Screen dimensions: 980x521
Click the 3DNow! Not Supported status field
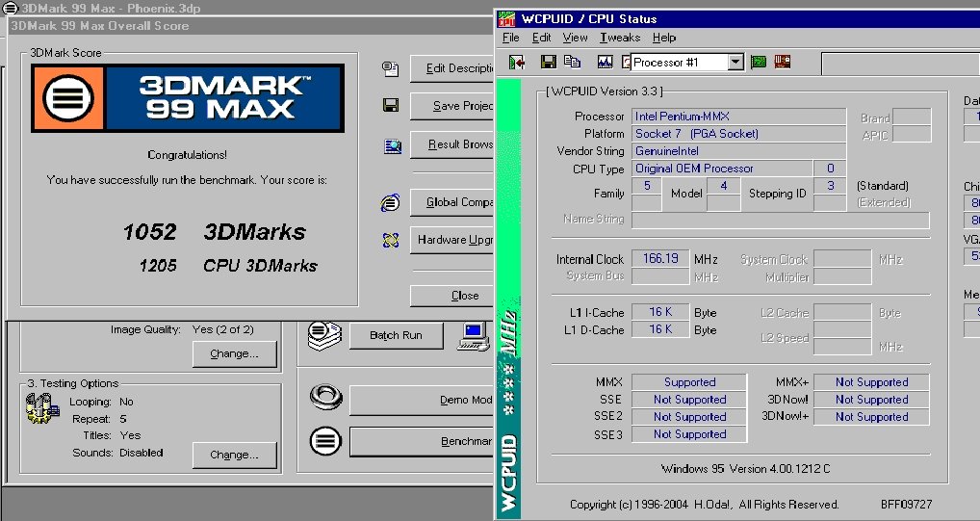click(871, 400)
